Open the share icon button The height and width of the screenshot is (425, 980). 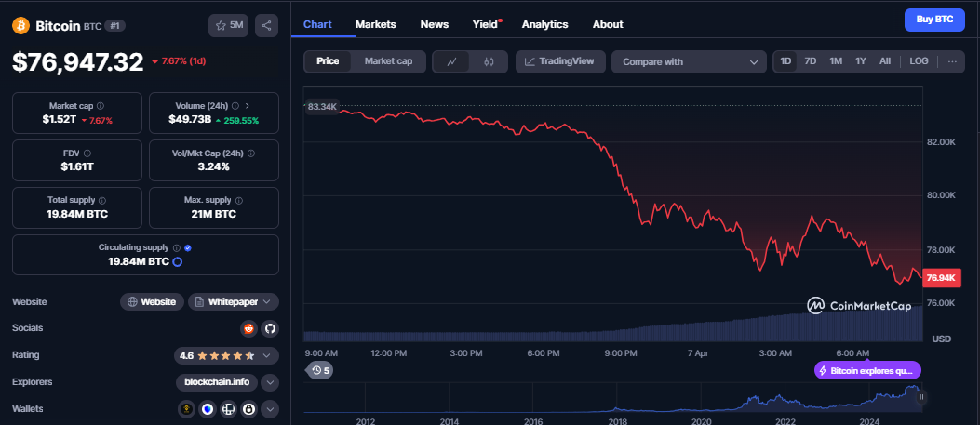coord(266,26)
